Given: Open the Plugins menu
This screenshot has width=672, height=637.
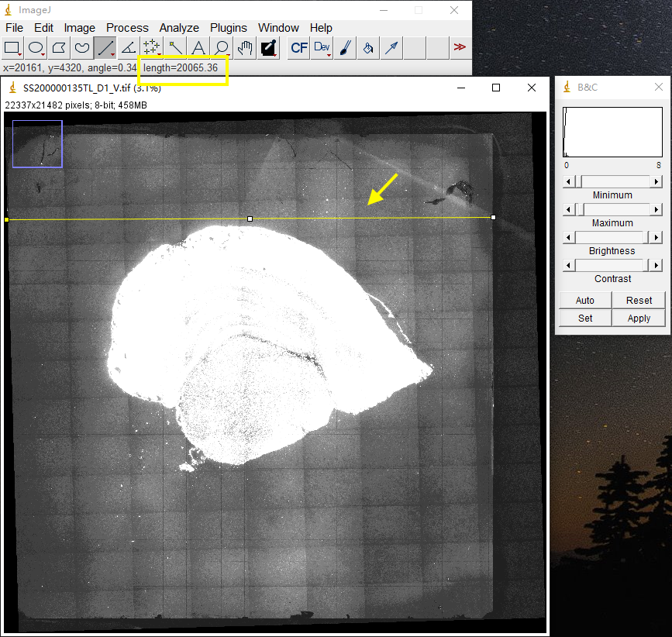Looking at the screenshot, I should (229, 28).
